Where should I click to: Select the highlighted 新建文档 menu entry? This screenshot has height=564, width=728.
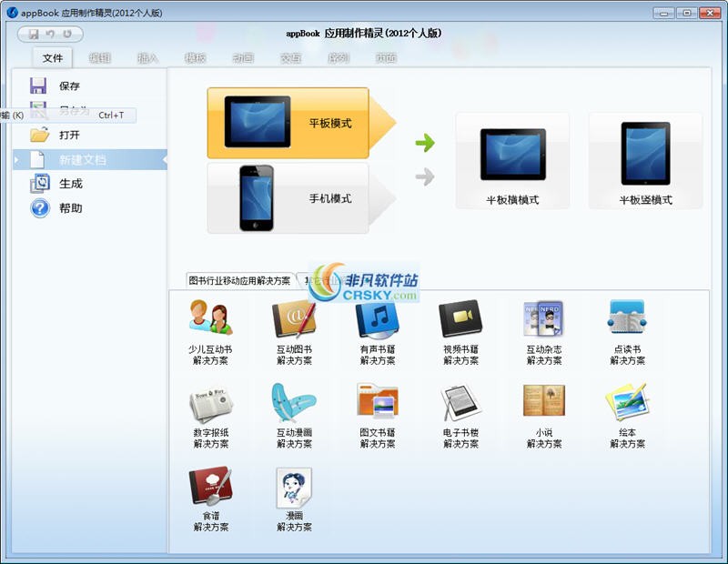(89, 160)
